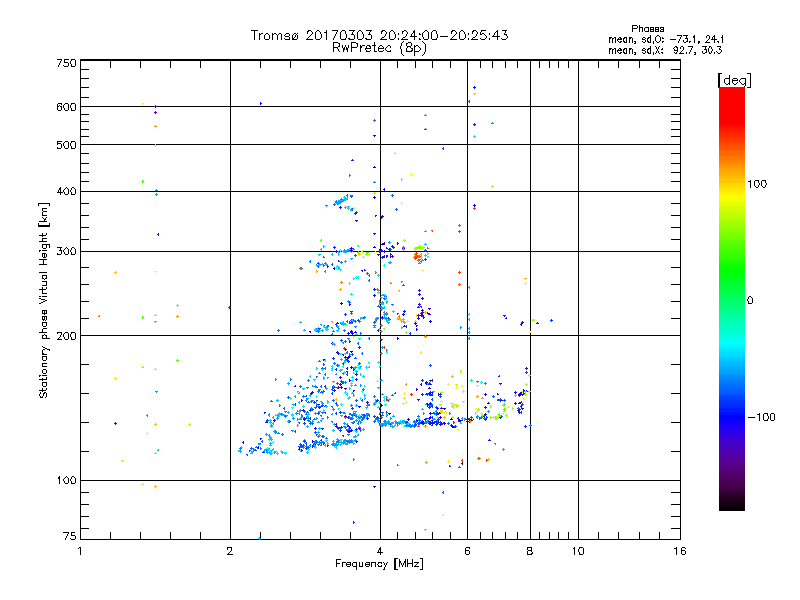Click the colorbar tick label '100'

point(757,184)
